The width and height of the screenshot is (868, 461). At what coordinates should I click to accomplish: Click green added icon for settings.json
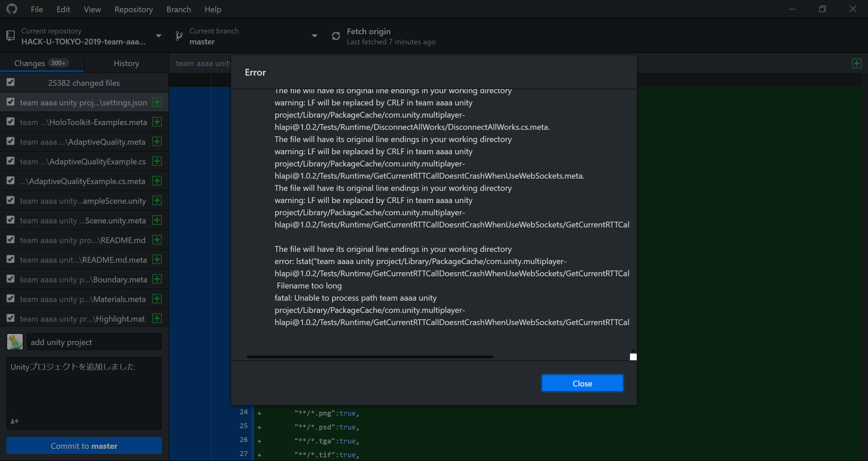click(157, 102)
